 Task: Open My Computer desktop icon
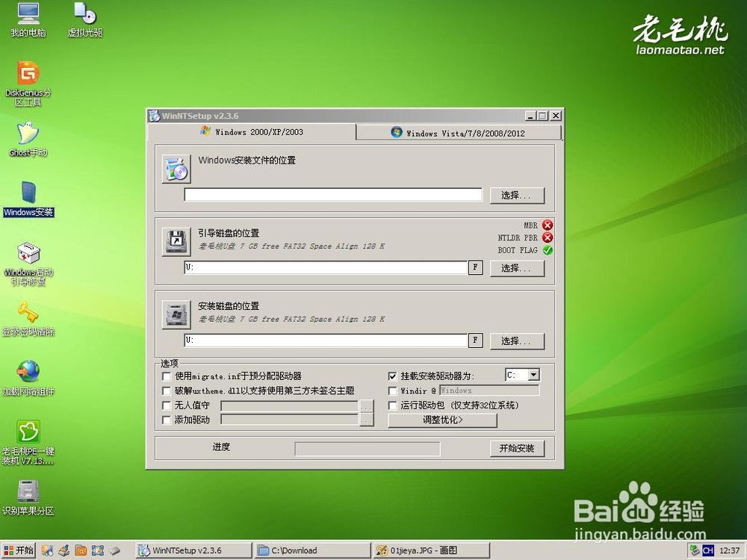(28, 20)
